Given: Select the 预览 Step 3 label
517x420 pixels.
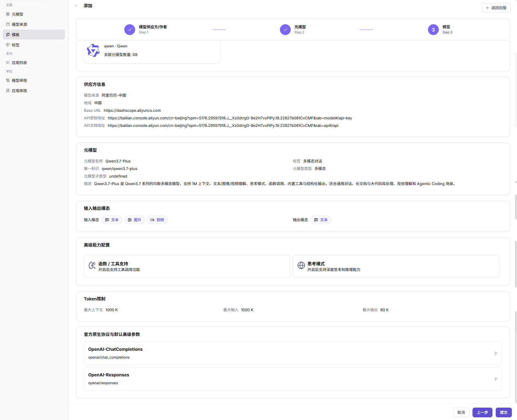Looking at the screenshot, I should click(x=446, y=27).
